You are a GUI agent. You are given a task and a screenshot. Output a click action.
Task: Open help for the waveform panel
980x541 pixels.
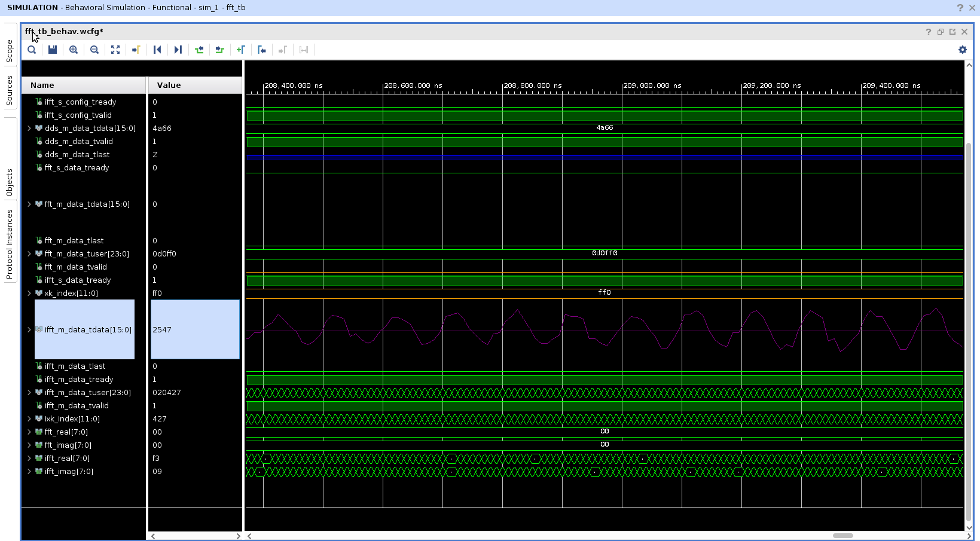point(928,31)
